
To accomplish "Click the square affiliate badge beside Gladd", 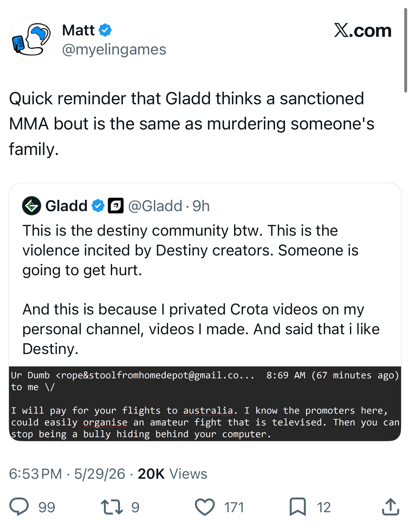I will 116,206.
